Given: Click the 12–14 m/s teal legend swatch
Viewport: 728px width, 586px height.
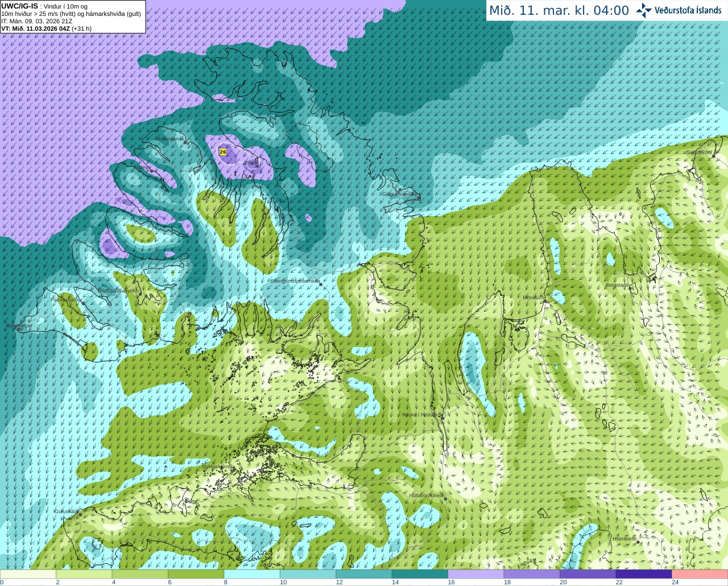Looking at the screenshot, I should click(364, 574).
